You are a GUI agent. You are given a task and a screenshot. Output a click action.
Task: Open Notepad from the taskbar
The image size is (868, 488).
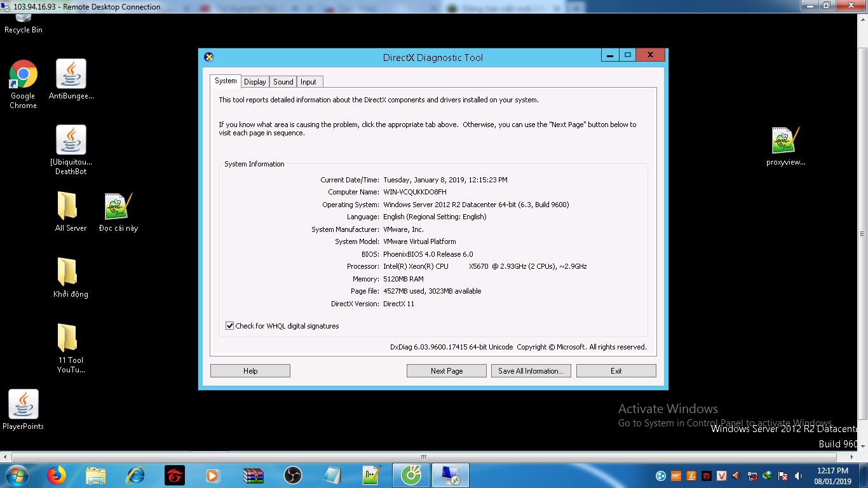pyautogui.click(x=332, y=475)
